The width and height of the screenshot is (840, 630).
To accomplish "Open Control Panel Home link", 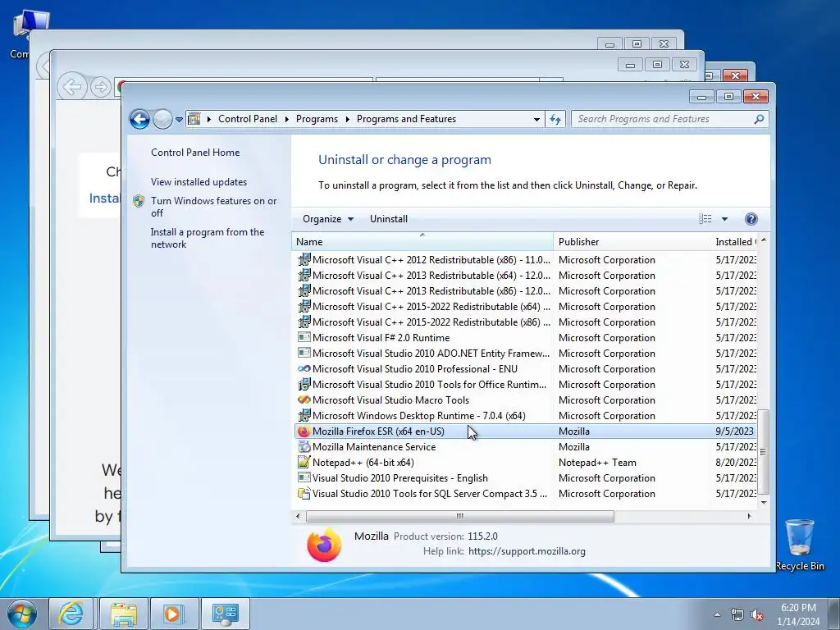I will (x=195, y=152).
